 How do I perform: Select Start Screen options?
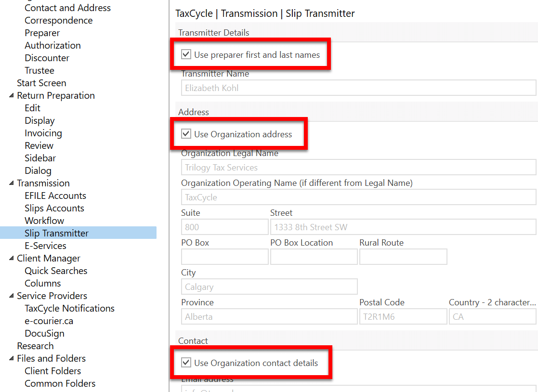tap(41, 83)
